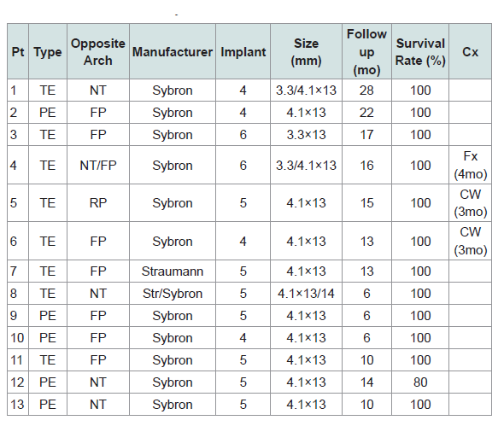
Task: Select the survival rate value 80
Action: [420, 382]
